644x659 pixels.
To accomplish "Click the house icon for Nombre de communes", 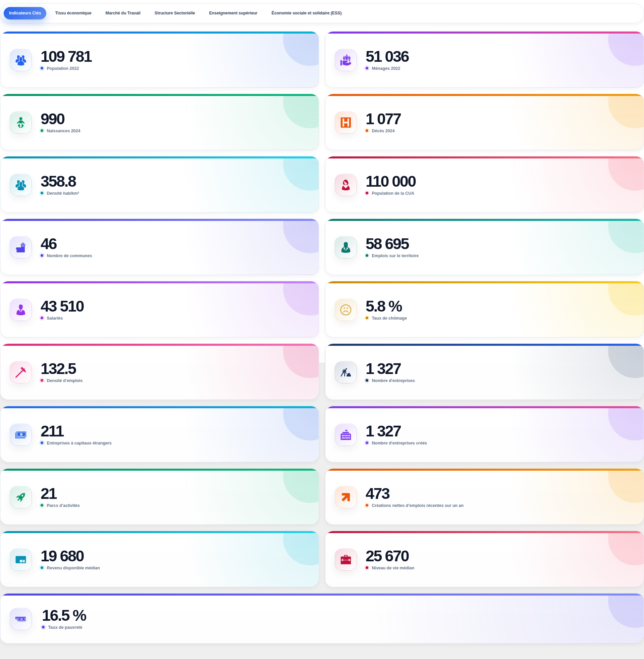I will (x=21, y=247).
